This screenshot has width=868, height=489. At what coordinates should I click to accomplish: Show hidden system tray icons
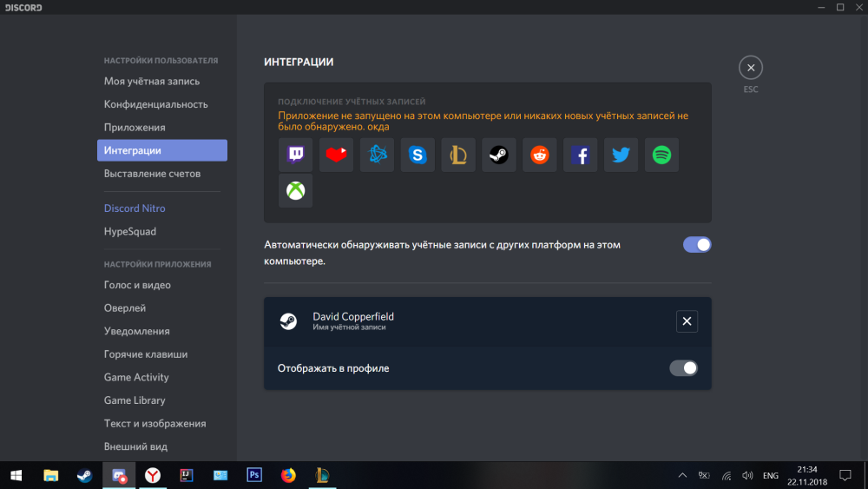[x=682, y=476]
